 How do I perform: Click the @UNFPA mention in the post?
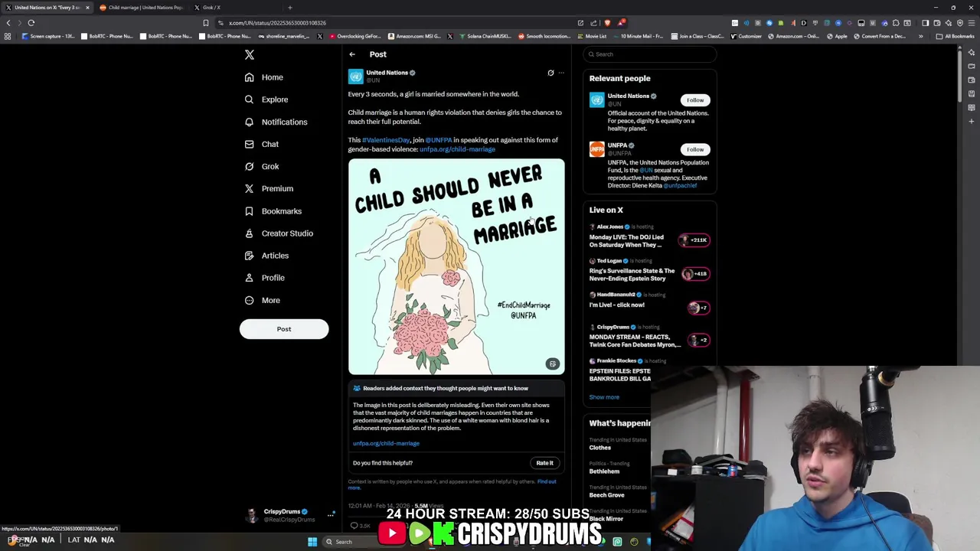(x=439, y=140)
